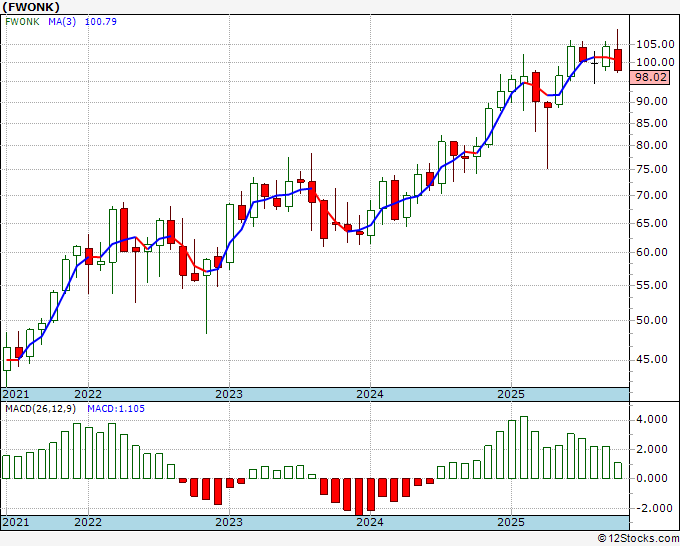Click 2024 on the MACD timeline

370,523
